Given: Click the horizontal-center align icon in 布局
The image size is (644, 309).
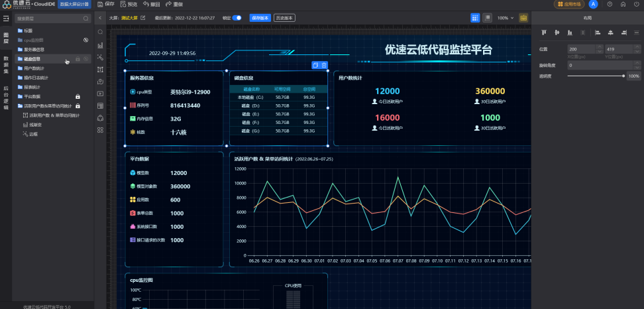Looking at the screenshot, I should tap(611, 32).
